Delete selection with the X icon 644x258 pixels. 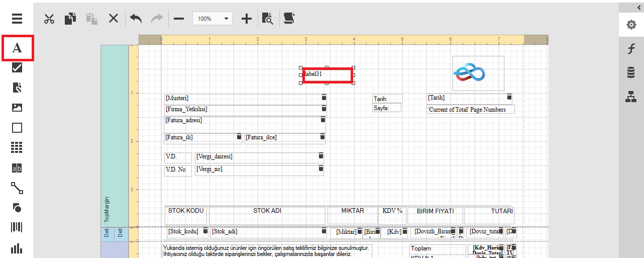point(114,19)
